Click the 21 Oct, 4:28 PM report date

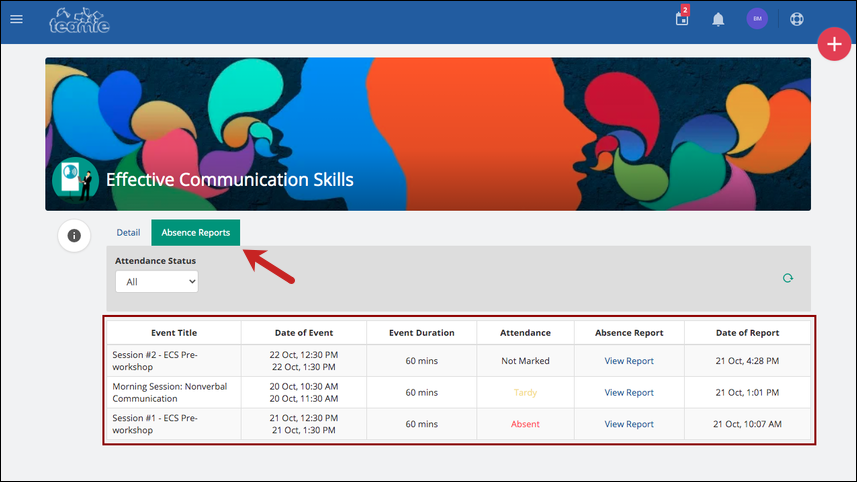pyautogui.click(x=747, y=361)
